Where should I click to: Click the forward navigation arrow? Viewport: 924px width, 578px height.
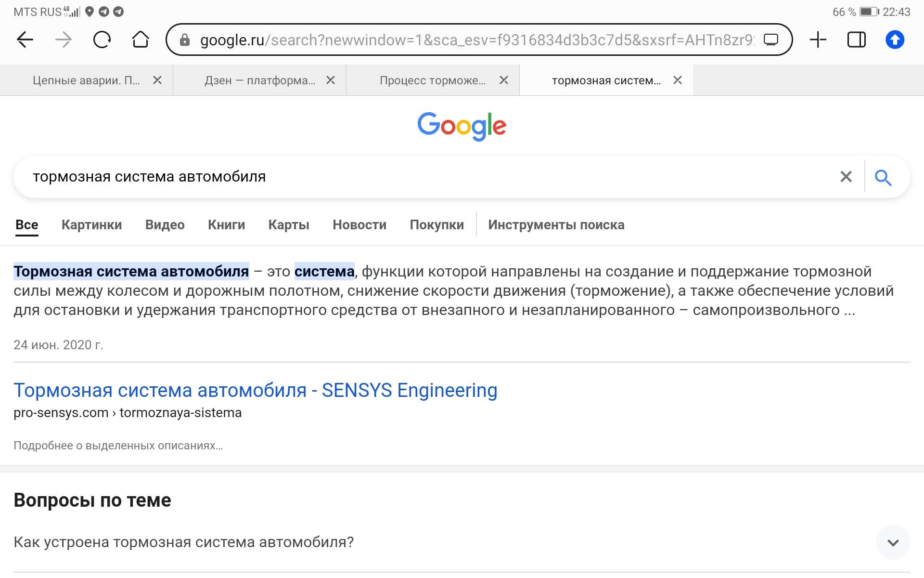point(63,39)
